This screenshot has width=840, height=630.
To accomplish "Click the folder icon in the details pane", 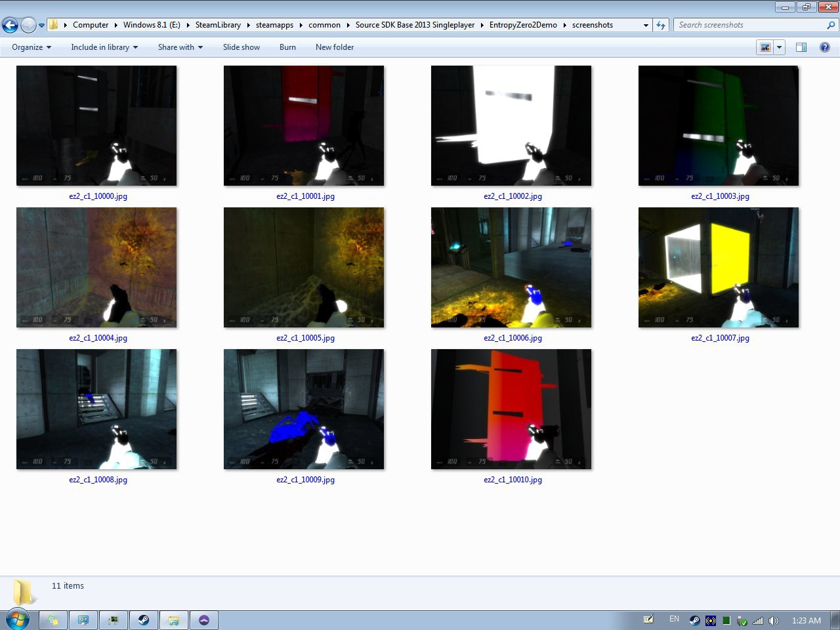I will point(24,592).
